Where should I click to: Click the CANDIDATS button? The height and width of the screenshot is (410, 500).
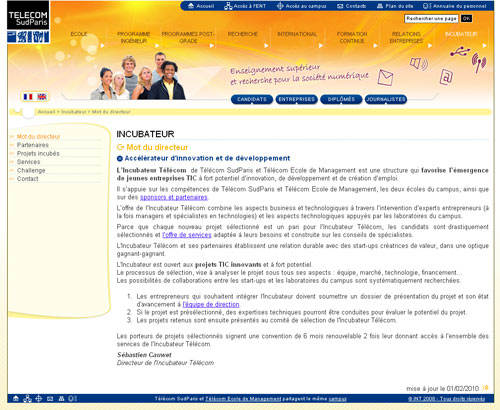click(252, 99)
